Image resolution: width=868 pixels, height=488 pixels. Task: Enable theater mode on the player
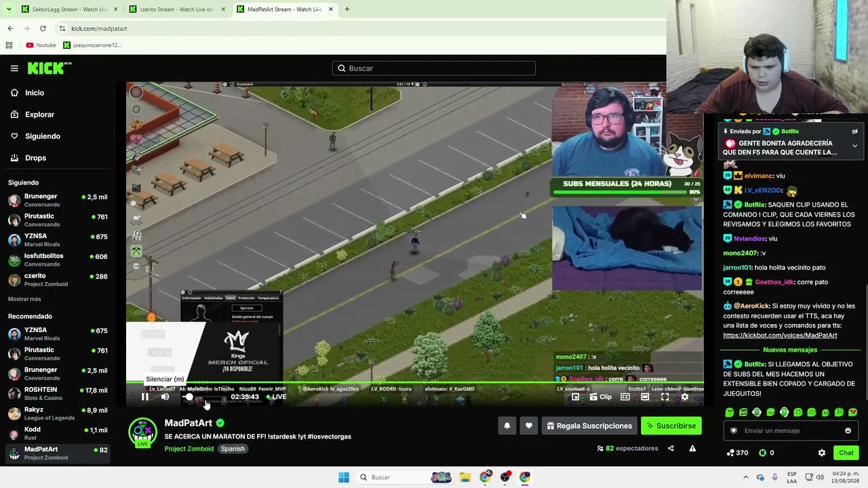pyautogui.click(x=645, y=397)
